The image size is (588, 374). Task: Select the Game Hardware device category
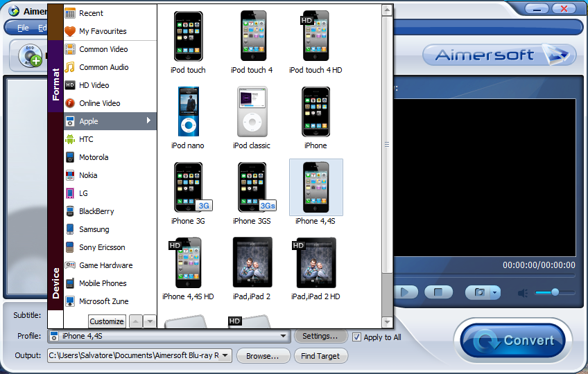[105, 265]
